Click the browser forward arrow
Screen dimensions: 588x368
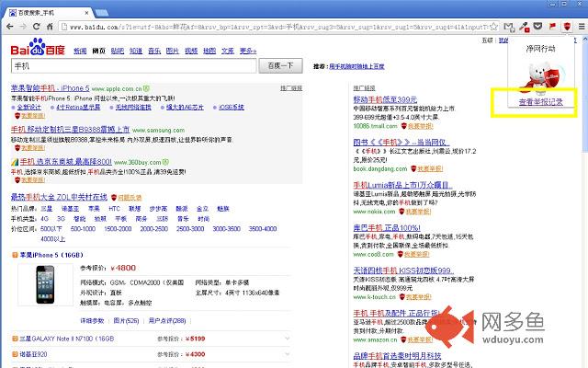(x=23, y=27)
